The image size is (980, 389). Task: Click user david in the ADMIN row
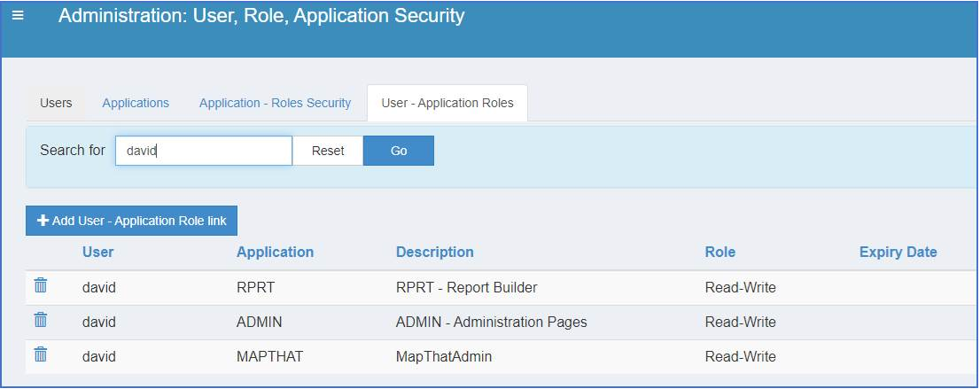(99, 322)
